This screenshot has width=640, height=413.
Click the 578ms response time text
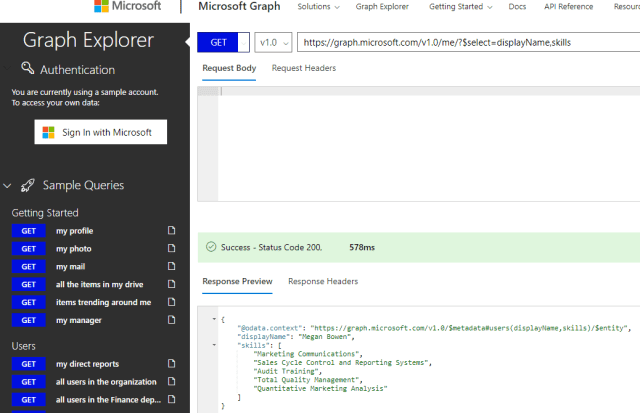click(362, 247)
